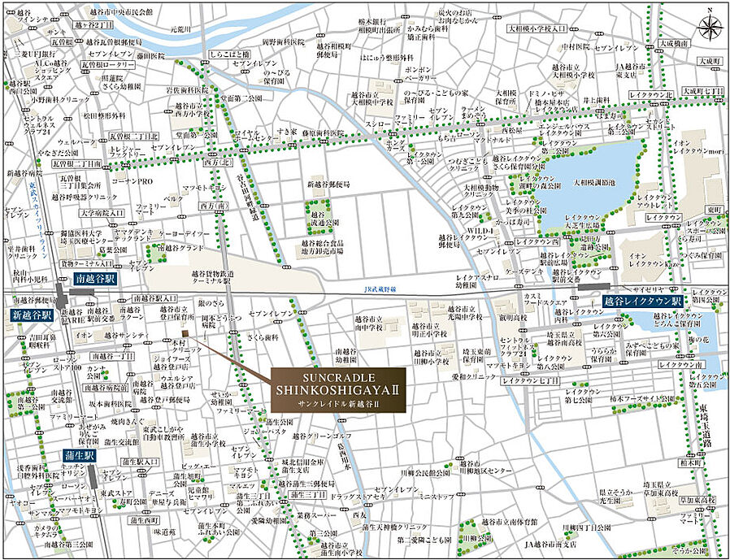Expand the 南越谷駅入口 intersection label
Viewport: 730px width, 560px height.
point(156,297)
